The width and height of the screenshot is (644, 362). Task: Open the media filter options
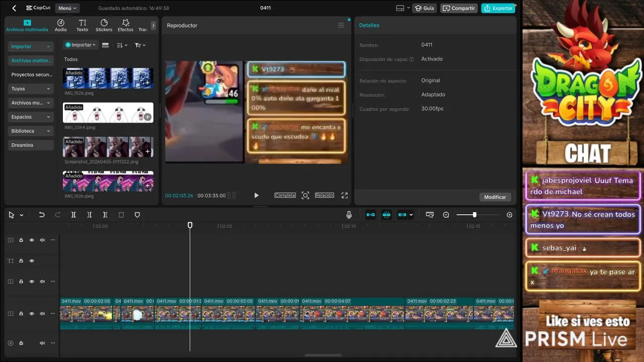tap(140, 45)
